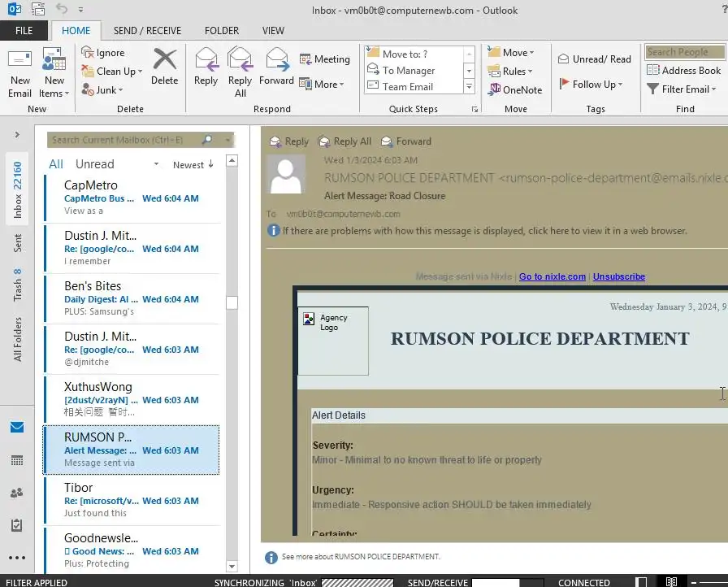This screenshot has width=728, height=587.
Task: Show All messages filter
Action: (56, 164)
